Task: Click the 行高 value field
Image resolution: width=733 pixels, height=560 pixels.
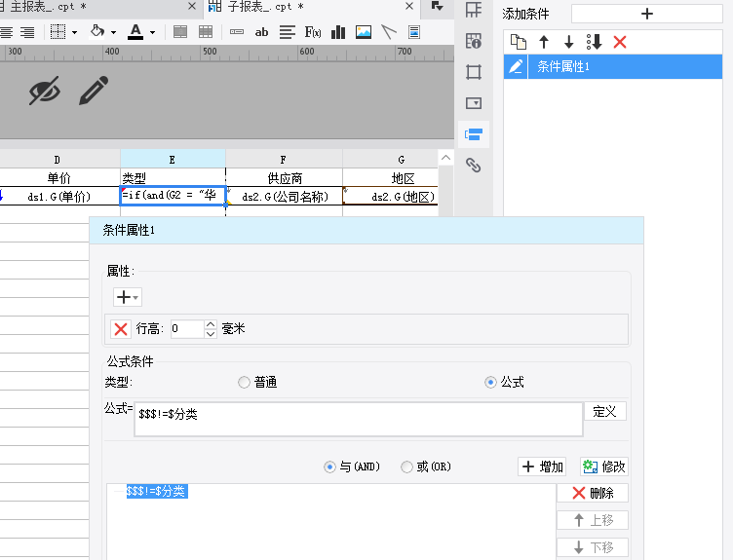Action: point(187,329)
